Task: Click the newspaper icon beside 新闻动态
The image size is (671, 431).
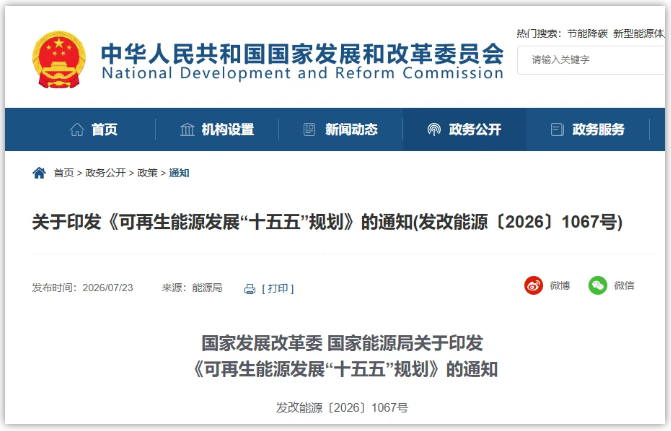Action: pyautogui.click(x=309, y=129)
